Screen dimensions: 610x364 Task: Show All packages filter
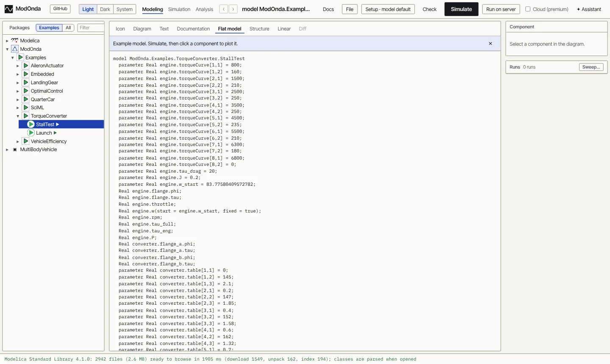click(x=68, y=28)
